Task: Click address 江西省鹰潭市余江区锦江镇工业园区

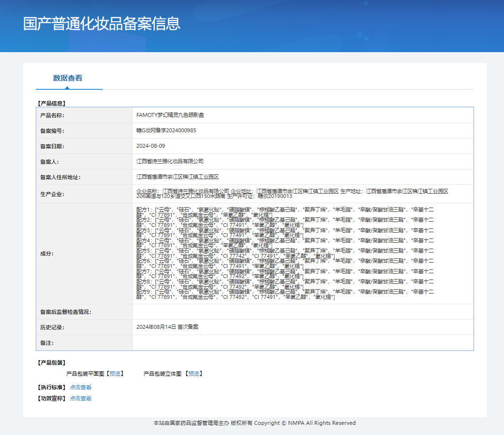Action: (178, 177)
